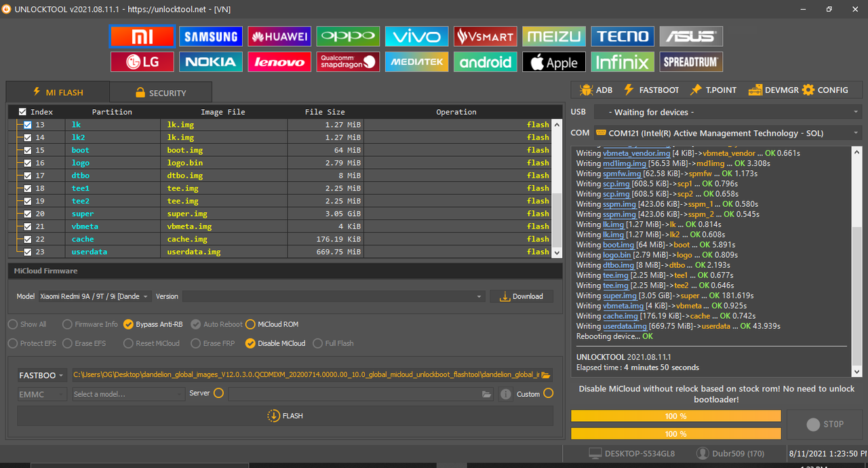Screen dimensions: 868x468
Task: Open the T.POINT test point viewer
Action: 713,90
